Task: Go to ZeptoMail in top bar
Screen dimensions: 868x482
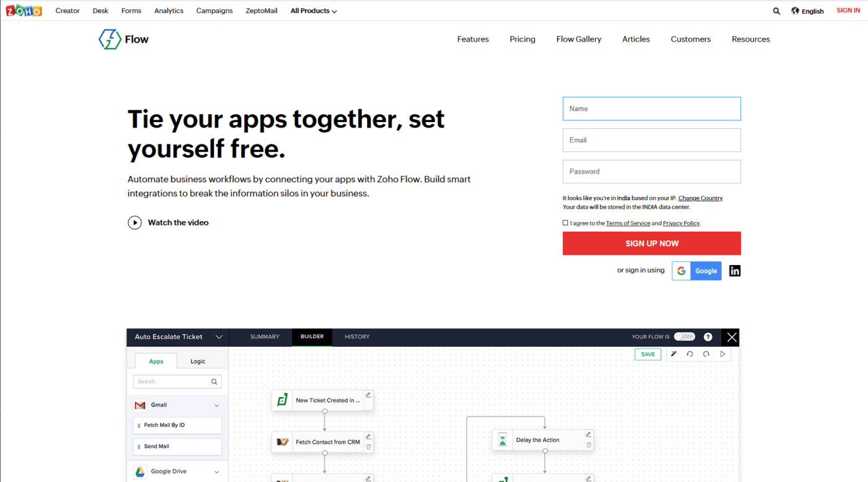Action: pos(262,11)
